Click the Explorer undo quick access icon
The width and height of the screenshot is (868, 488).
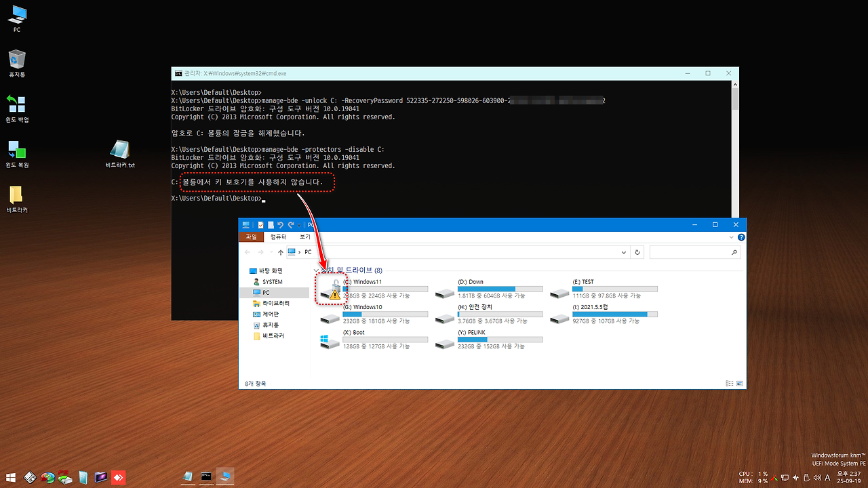pos(280,224)
